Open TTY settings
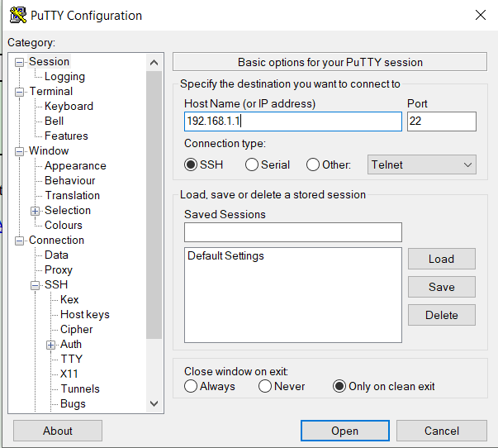Viewport: 498px width, 448px height. [x=72, y=360]
